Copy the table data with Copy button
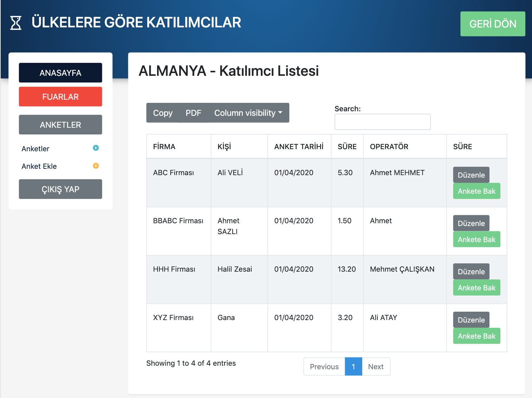Viewport: 532px width, 398px height. click(163, 113)
